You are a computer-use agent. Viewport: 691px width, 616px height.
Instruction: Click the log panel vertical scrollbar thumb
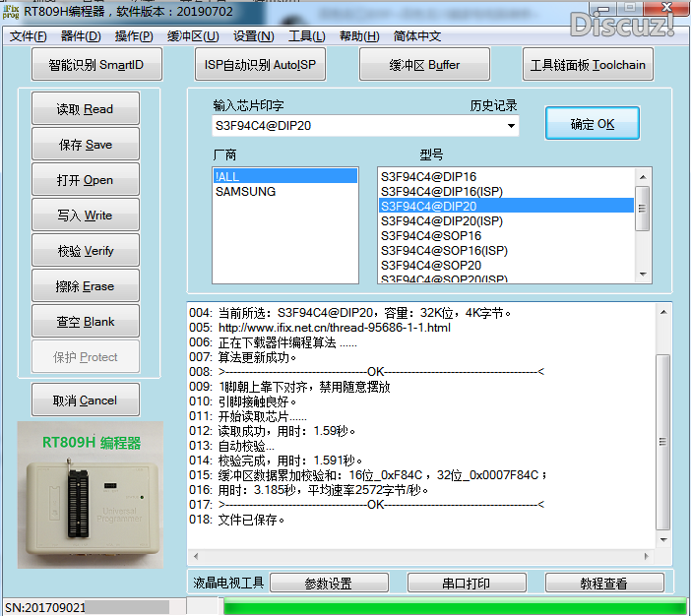662,442
